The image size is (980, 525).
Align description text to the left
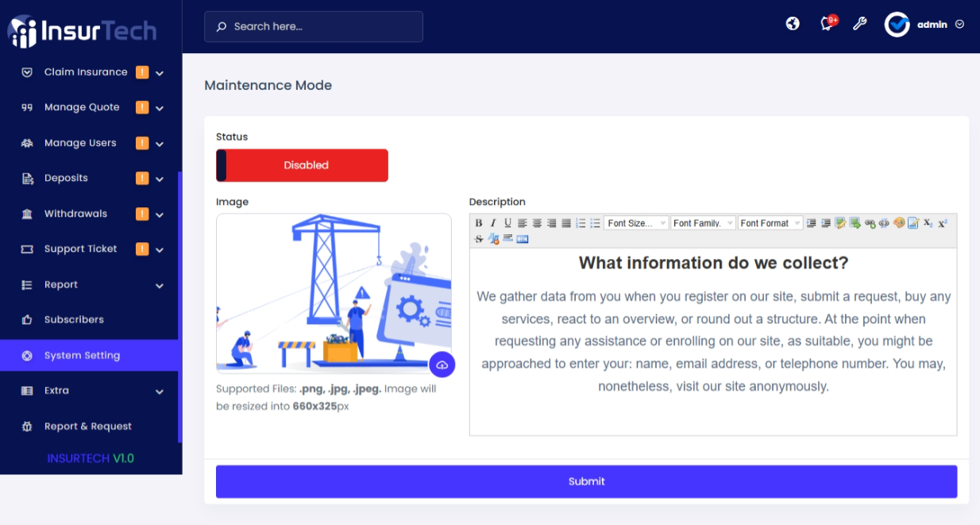point(522,223)
